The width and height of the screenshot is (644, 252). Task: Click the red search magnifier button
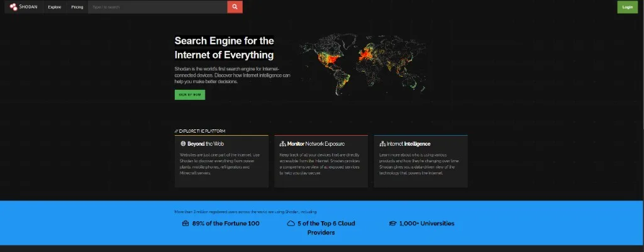point(235,7)
